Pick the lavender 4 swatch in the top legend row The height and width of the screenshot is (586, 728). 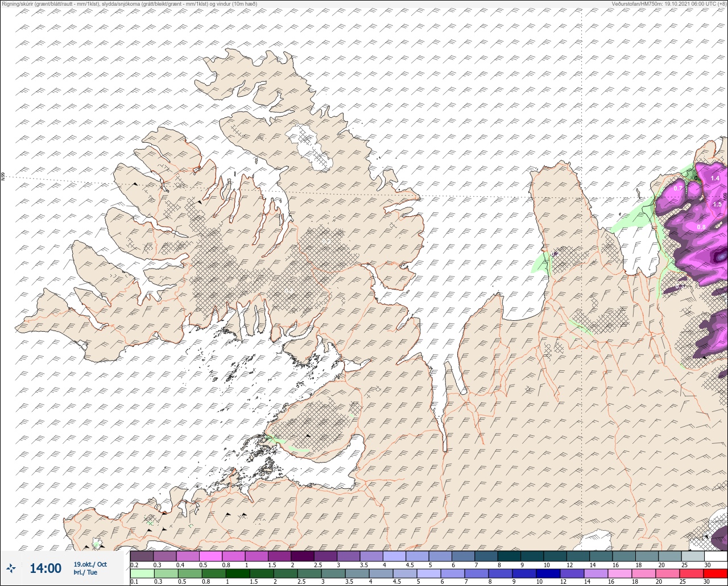394,556
